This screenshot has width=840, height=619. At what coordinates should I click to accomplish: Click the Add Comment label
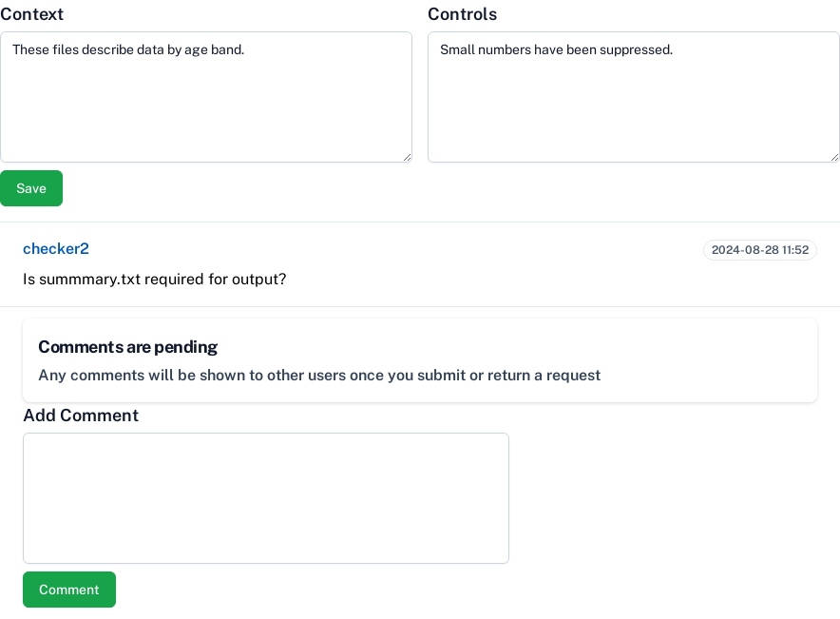tap(81, 416)
